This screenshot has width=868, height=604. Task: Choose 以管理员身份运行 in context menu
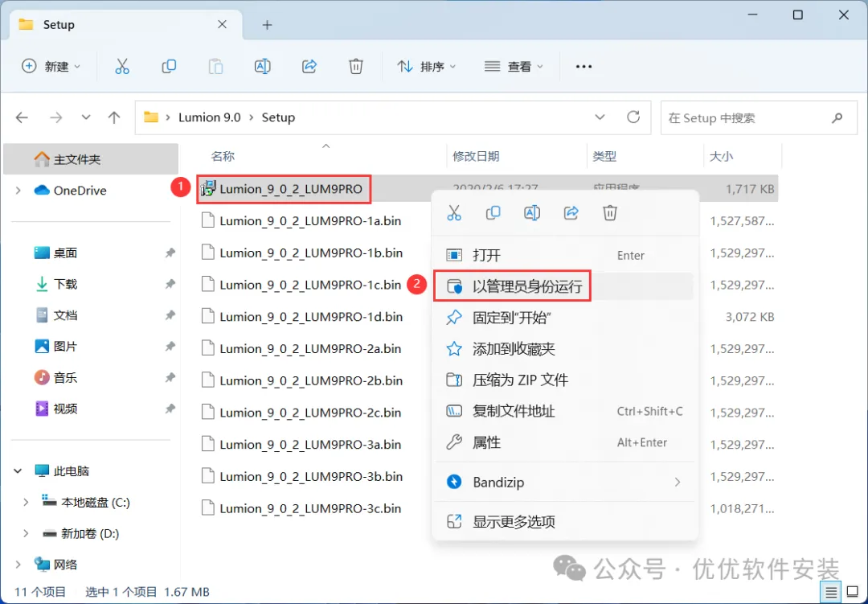coord(565,286)
